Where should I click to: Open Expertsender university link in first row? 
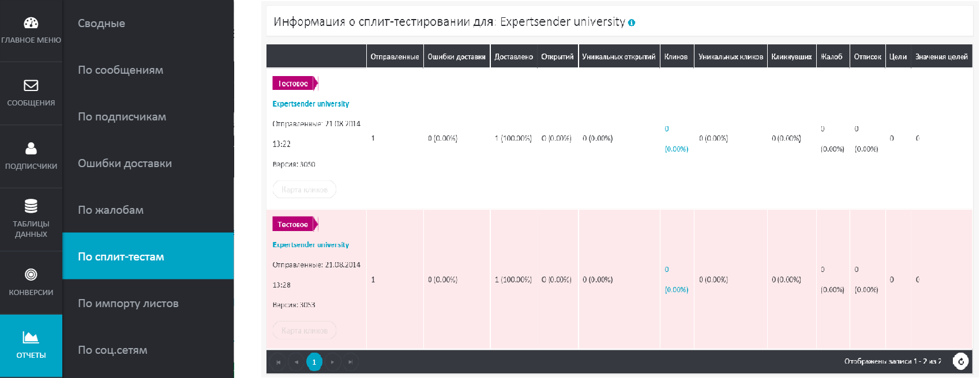point(310,104)
